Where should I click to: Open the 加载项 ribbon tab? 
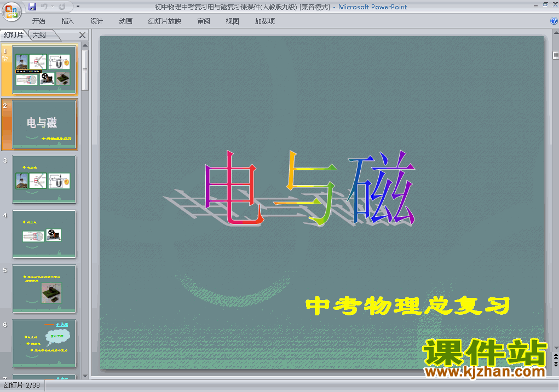coord(265,21)
